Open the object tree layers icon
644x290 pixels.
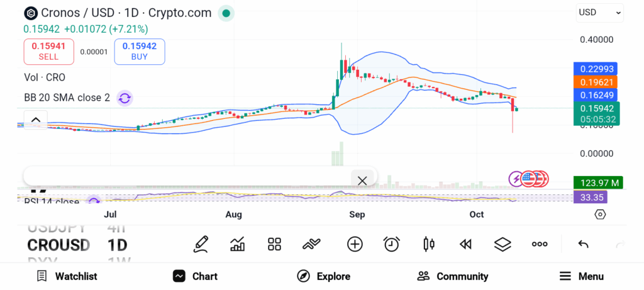tap(502, 244)
